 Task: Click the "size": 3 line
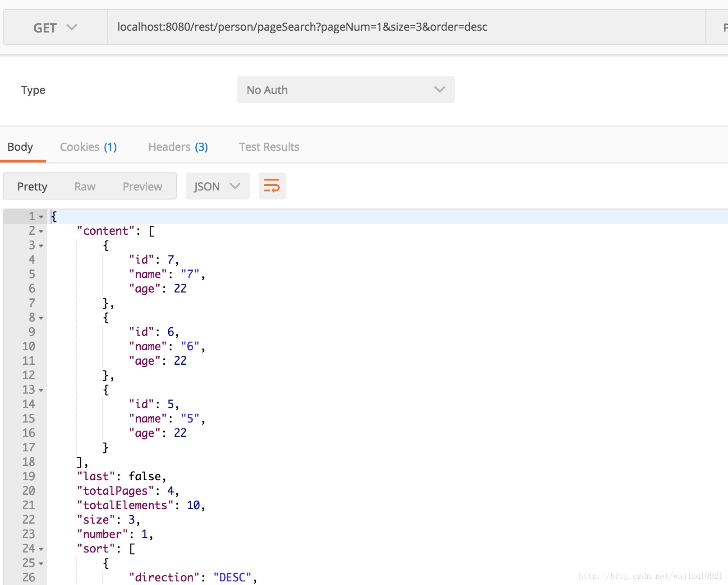pyautogui.click(x=108, y=520)
